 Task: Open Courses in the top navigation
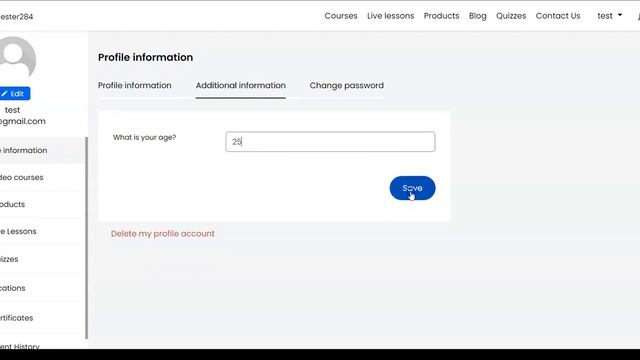coord(341,16)
